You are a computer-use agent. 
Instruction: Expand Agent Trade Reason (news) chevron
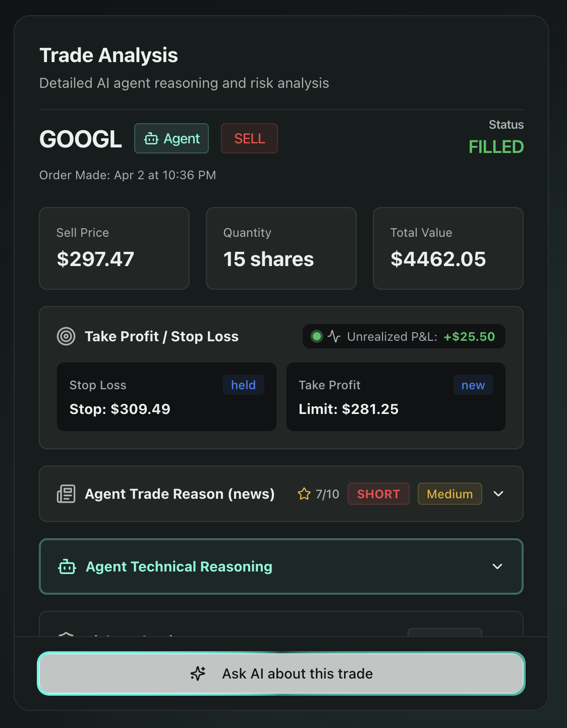coord(498,494)
